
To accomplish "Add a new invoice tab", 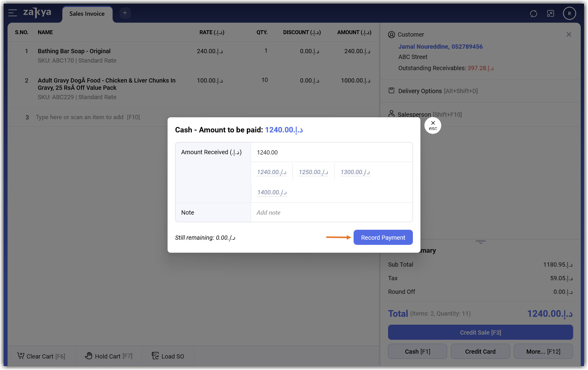I will 125,13.
